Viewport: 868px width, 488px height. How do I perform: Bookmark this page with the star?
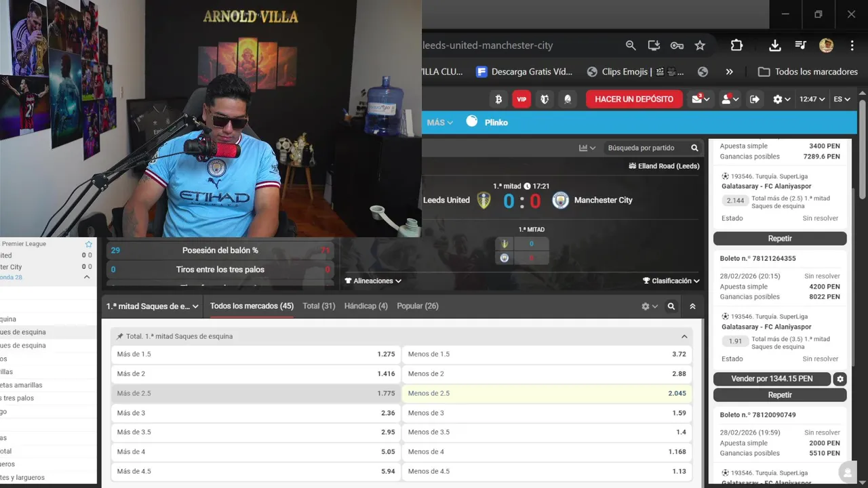pyautogui.click(x=700, y=45)
